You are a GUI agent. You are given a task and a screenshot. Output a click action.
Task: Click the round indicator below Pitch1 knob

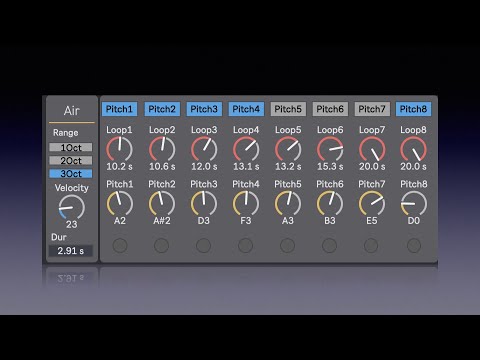pos(120,246)
